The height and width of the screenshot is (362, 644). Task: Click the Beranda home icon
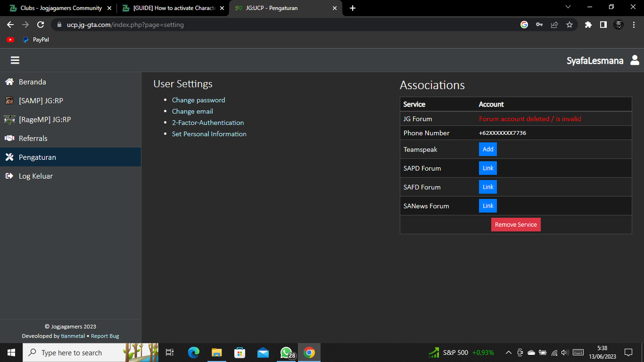pyautogui.click(x=9, y=81)
